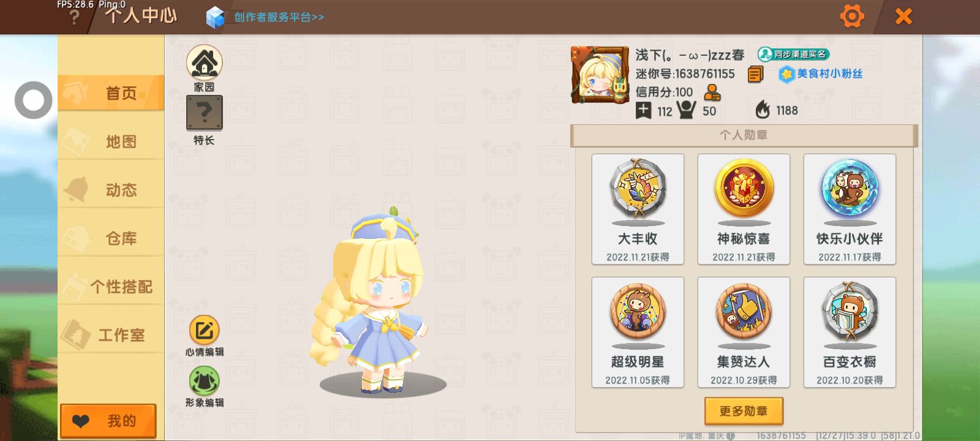This screenshot has height=441, width=980.
Task: Copy the 迷你号 using copy icon
Action: [x=755, y=74]
